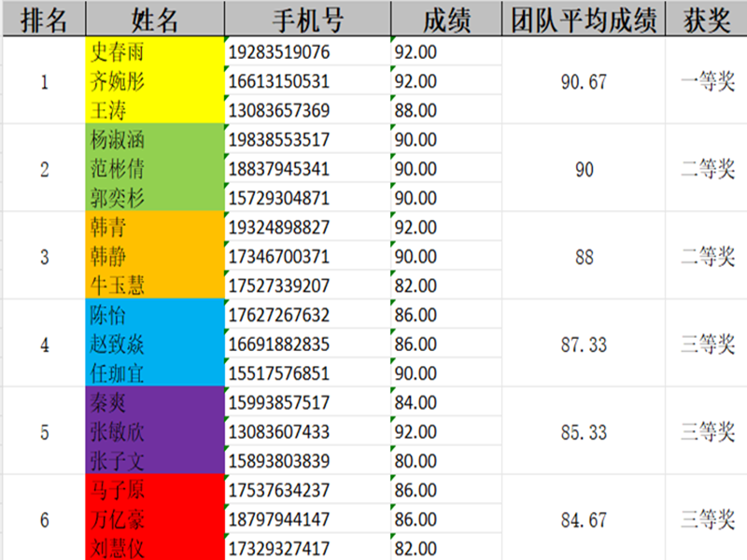The height and width of the screenshot is (560, 747).
Task: Click the name cell 杨淑涵
Action: [x=155, y=139]
